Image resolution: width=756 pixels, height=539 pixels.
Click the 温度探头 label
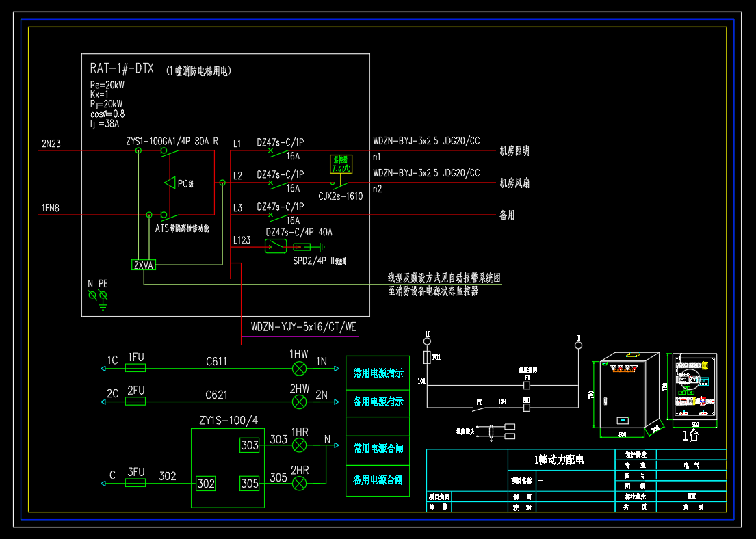click(x=465, y=432)
